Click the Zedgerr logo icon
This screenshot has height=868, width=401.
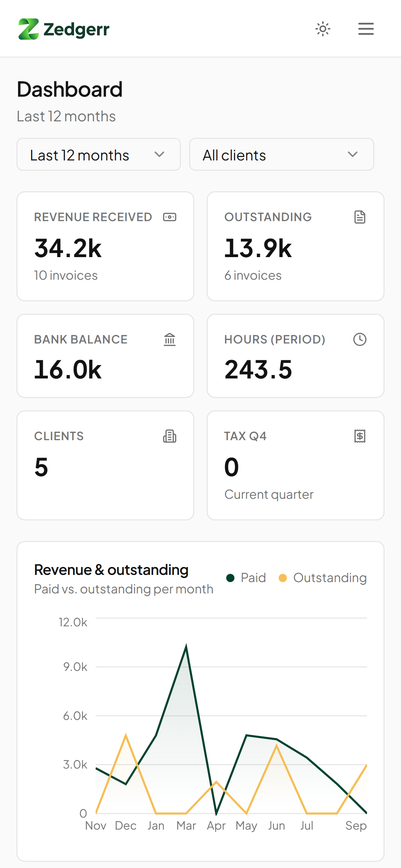[28, 29]
